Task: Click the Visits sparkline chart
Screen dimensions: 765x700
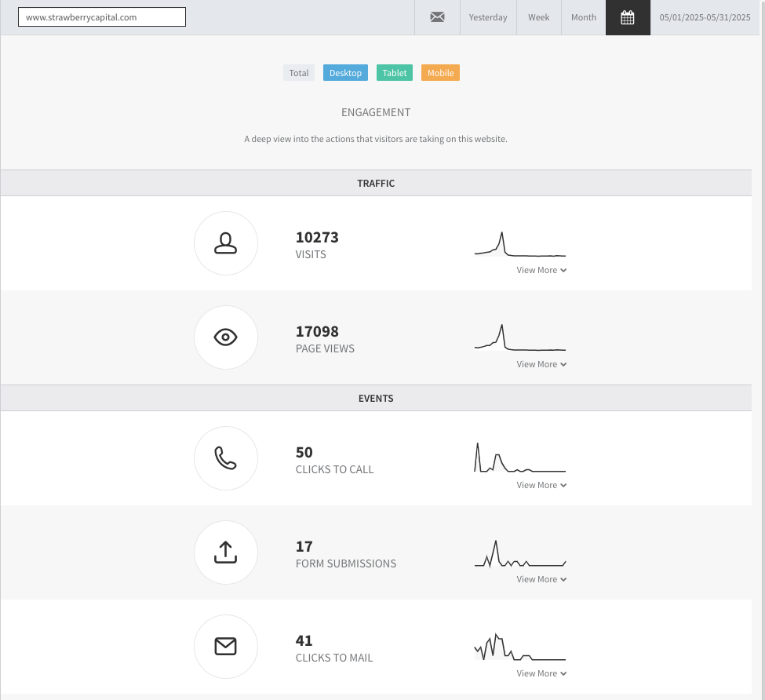Action: 520,244
